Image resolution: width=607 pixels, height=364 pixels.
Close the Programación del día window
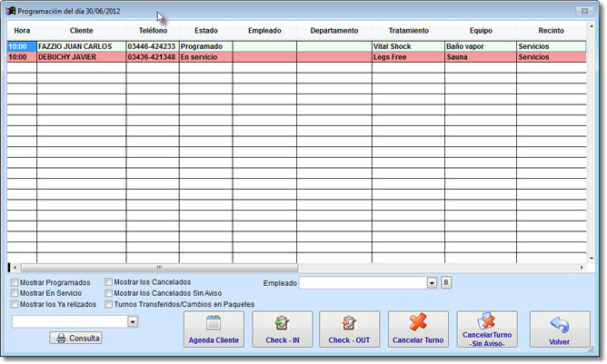584,11
